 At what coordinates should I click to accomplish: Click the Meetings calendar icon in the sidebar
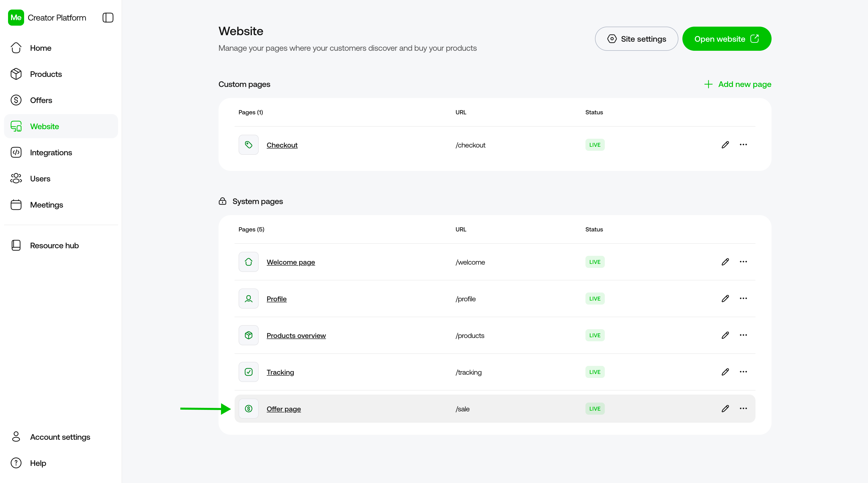[x=16, y=205]
